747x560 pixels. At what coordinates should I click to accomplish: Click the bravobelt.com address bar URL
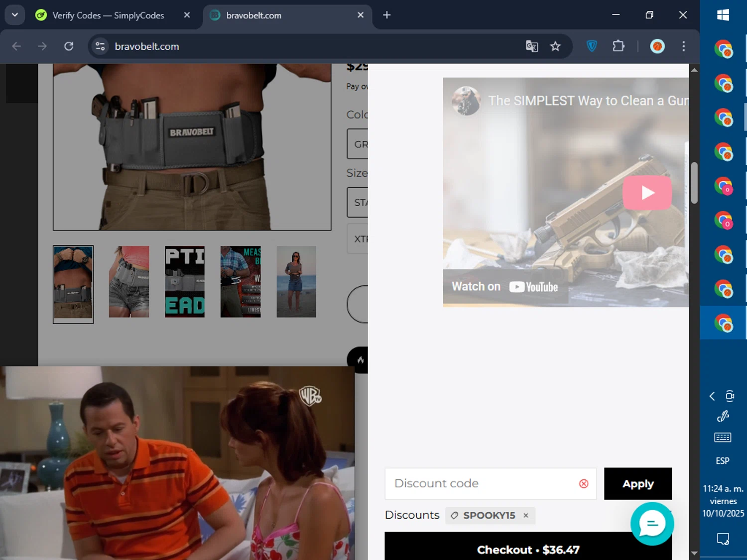(x=147, y=46)
